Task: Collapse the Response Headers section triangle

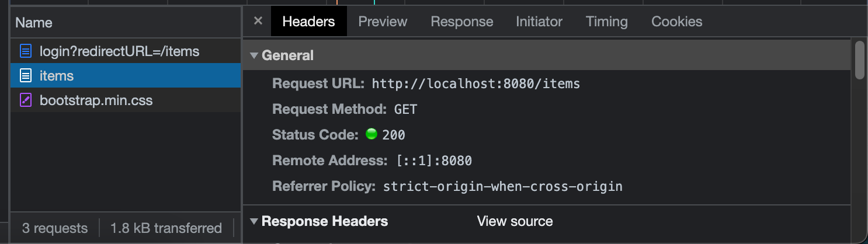Action: [x=254, y=221]
